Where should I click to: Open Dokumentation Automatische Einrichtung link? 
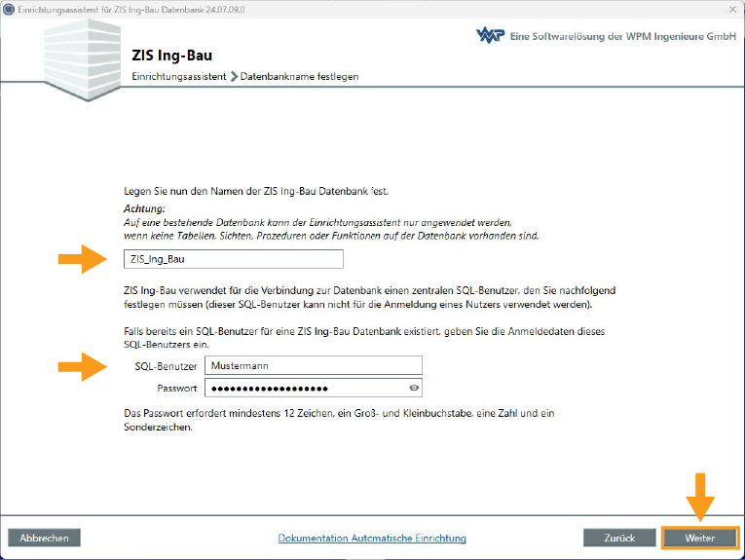[x=372, y=538]
